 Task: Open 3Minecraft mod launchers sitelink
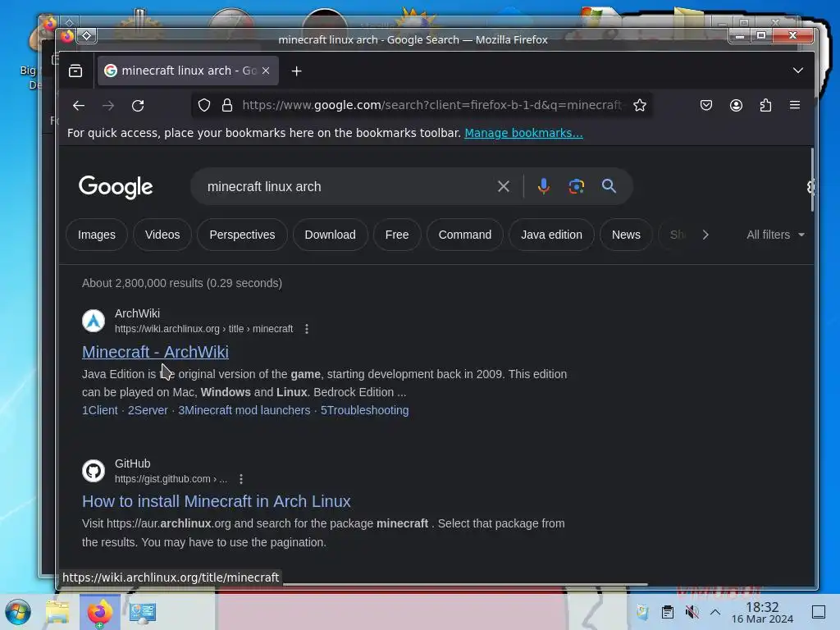[244, 410]
